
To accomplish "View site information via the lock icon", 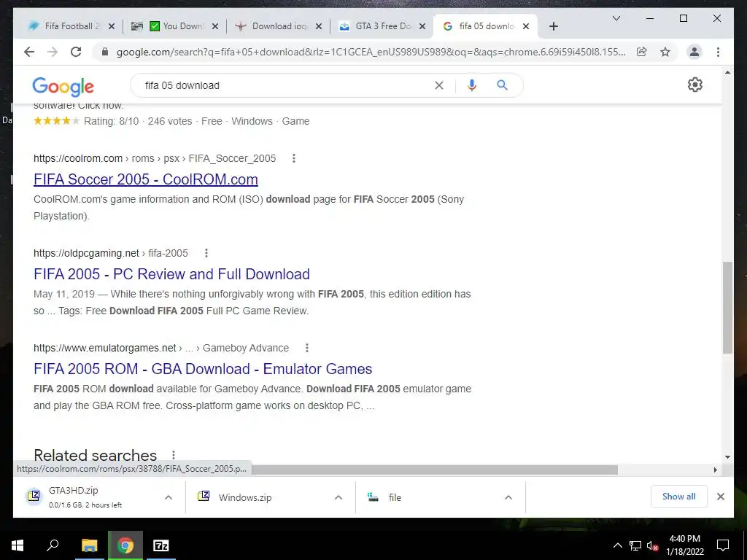I will coord(105,52).
